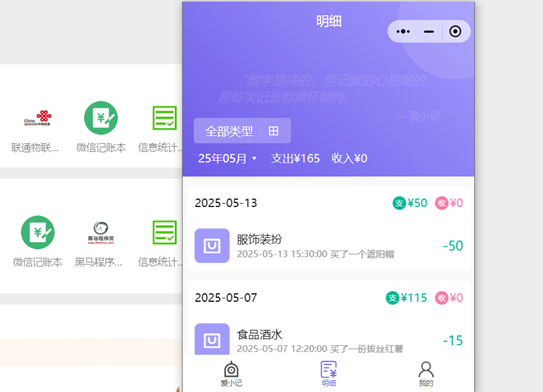Click the -15 amount value
The image size is (543, 392).
tap(453, 341)
